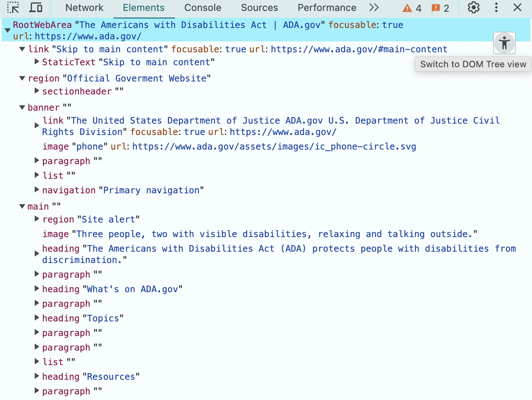Collapse the RootWebArea node arrow
The image size is (532, 400).
point(7,30)
